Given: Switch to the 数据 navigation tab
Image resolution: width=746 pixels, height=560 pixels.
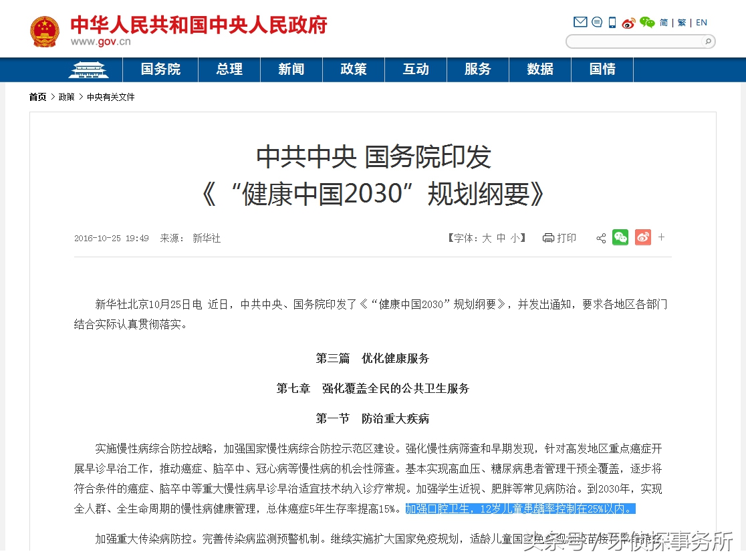Looking at the screenshot, I should 540,69.
